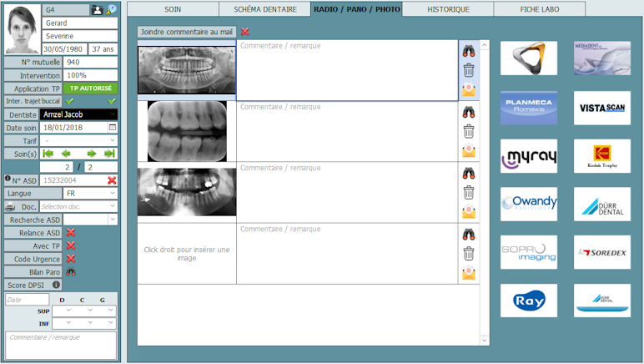Go to previous soin
The image size is (644, 364).
[x=66, y=154]
